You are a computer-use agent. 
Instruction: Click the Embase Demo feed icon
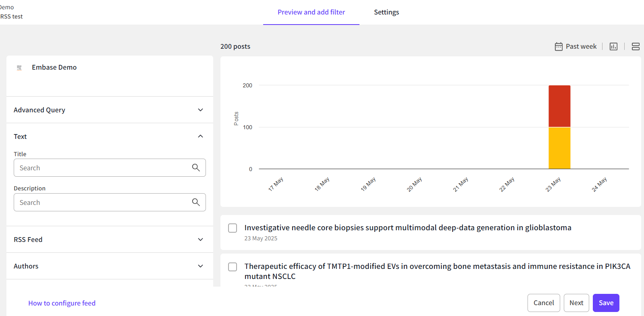(19, 68)
